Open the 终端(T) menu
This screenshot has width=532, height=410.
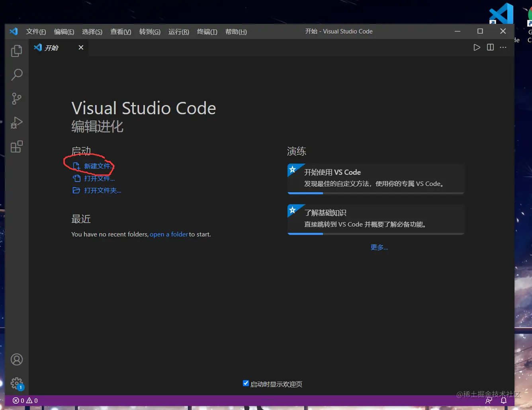[x=207, y=31]
